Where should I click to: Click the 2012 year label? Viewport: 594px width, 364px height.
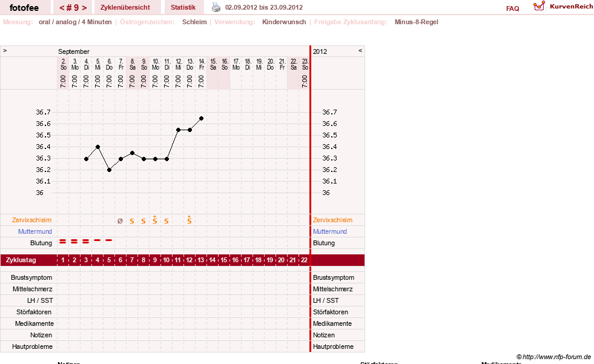tap(320, 51)
